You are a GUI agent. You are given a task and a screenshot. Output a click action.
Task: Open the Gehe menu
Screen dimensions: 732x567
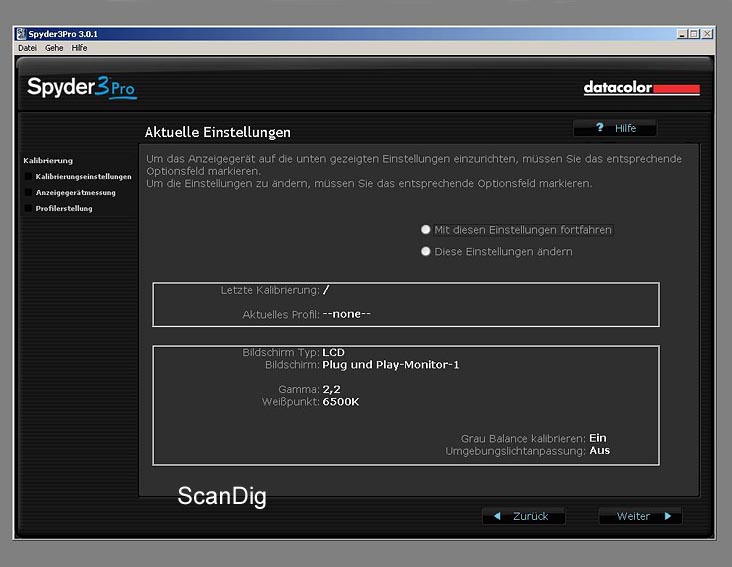point(54,48)
